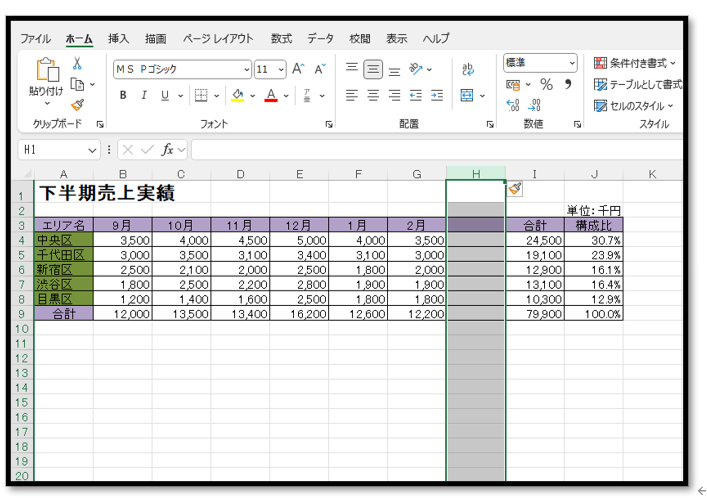This screenshot has height=500, width=707.
Task: Click the accounting number format icon
Action: click(513, 85)
